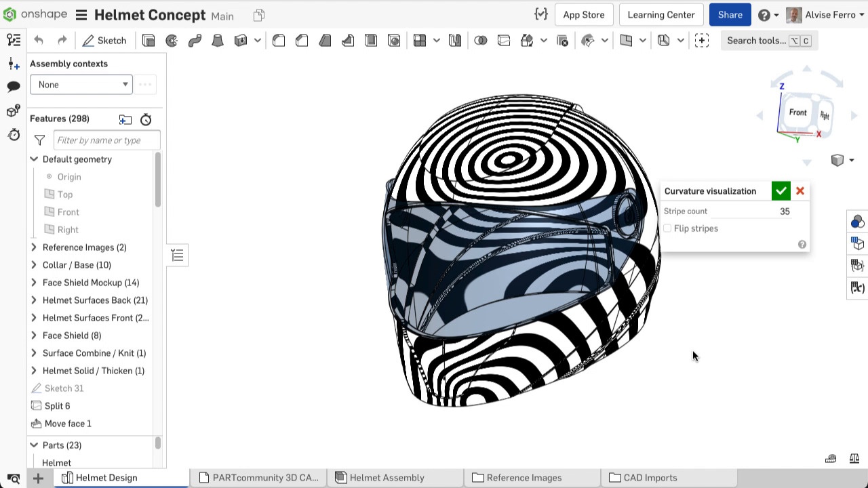Select the Rib tool
Viewport: 868px width, 488px height.
(x=348, y=41)
